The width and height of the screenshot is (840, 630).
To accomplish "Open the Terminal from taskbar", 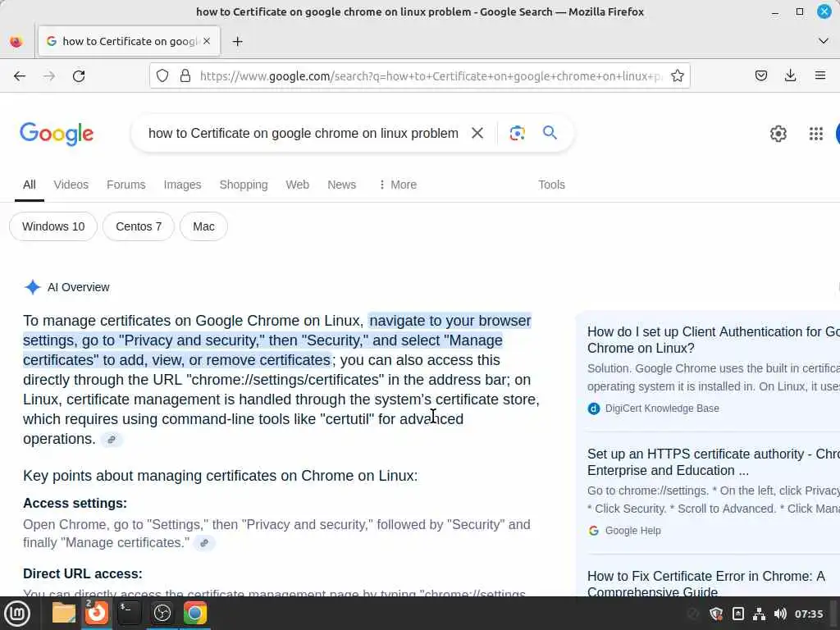I will (129, 613).
